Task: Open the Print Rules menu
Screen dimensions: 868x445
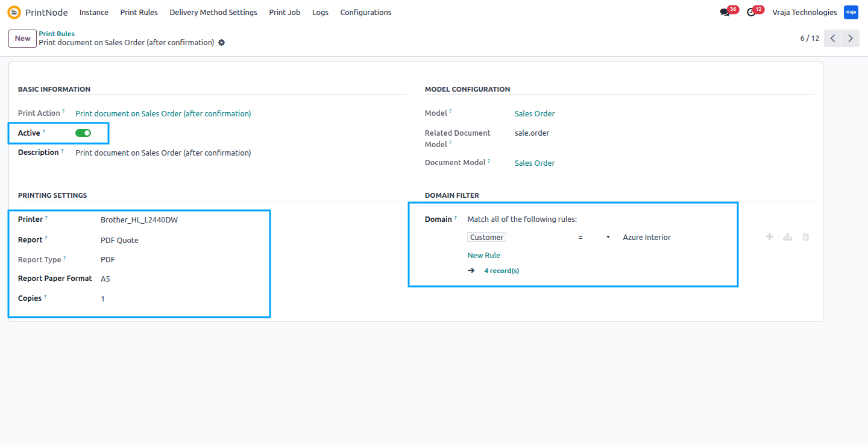Action: 139,12
